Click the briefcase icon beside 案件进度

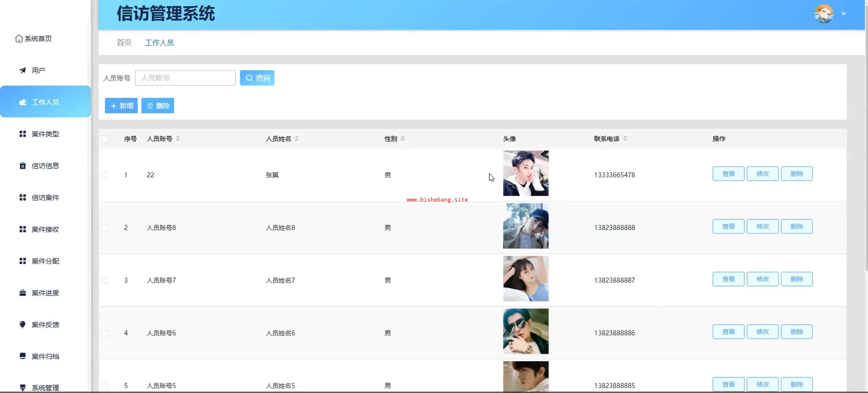(x=23, y=293)
